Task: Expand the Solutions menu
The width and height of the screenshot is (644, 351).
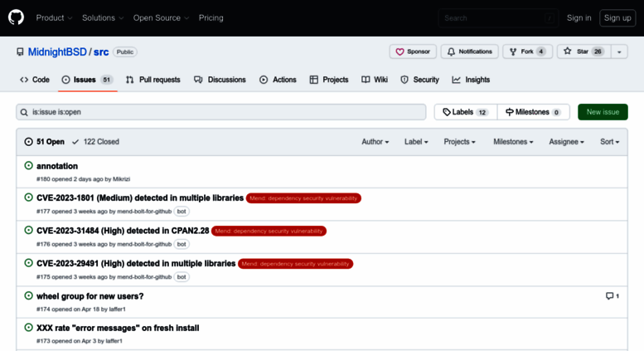Action: tap(103, 17)
